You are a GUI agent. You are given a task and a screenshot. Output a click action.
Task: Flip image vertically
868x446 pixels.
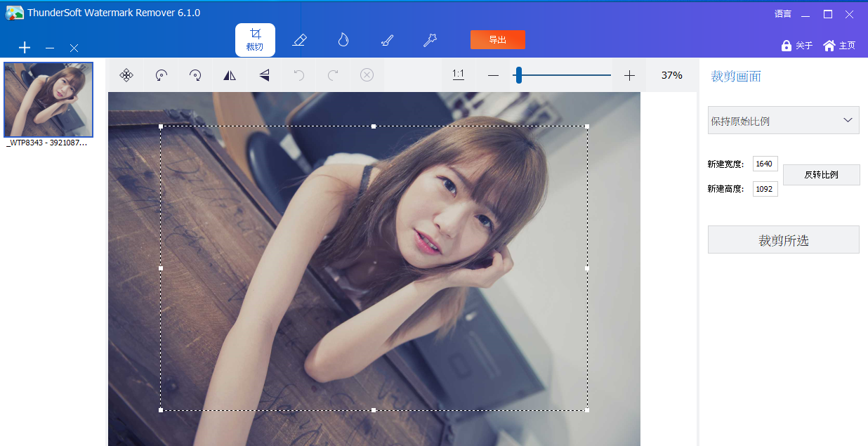pyautogui.click(x=264, y=75)
